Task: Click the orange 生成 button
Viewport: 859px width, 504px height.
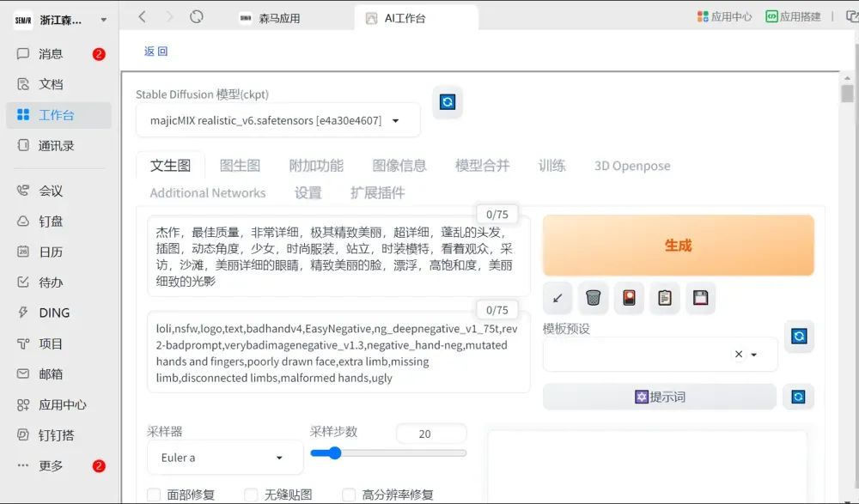Action: 679,246
